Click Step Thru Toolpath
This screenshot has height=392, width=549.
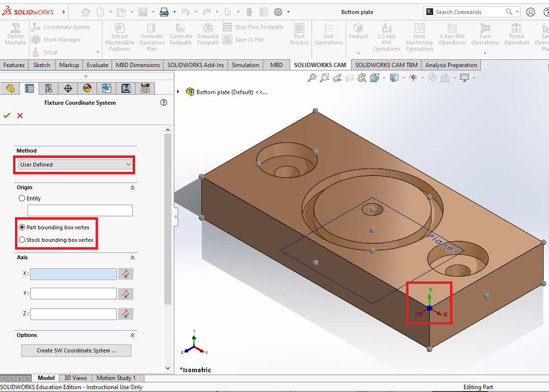pos(253,27)
